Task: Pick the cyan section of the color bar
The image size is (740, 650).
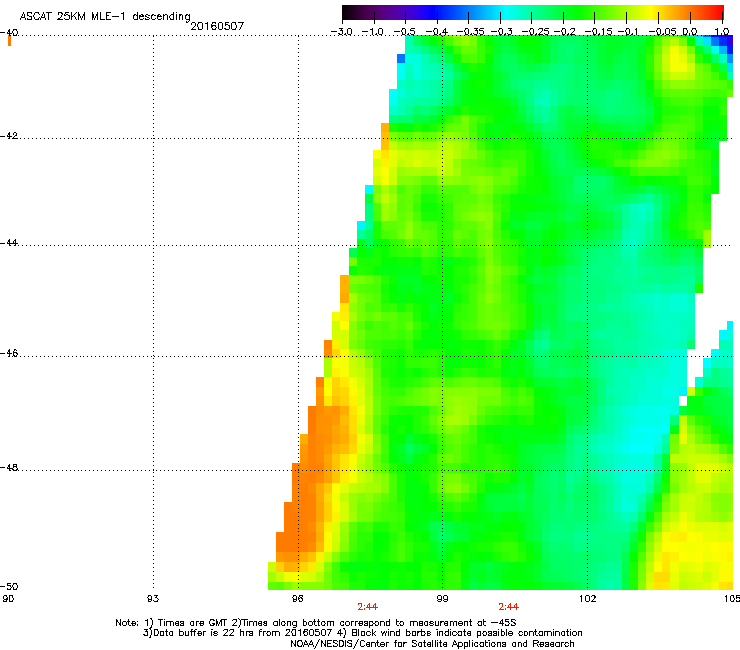Action: point(507,12)
